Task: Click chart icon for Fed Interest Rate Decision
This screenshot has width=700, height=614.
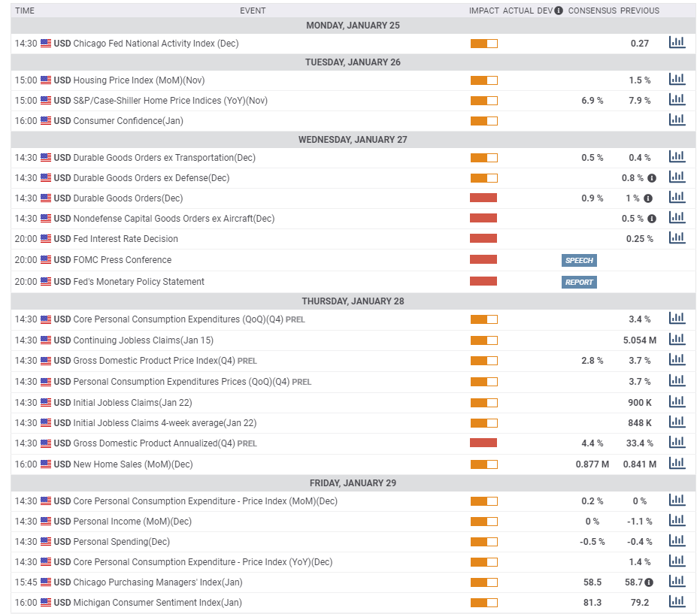Action: [677, 238]
